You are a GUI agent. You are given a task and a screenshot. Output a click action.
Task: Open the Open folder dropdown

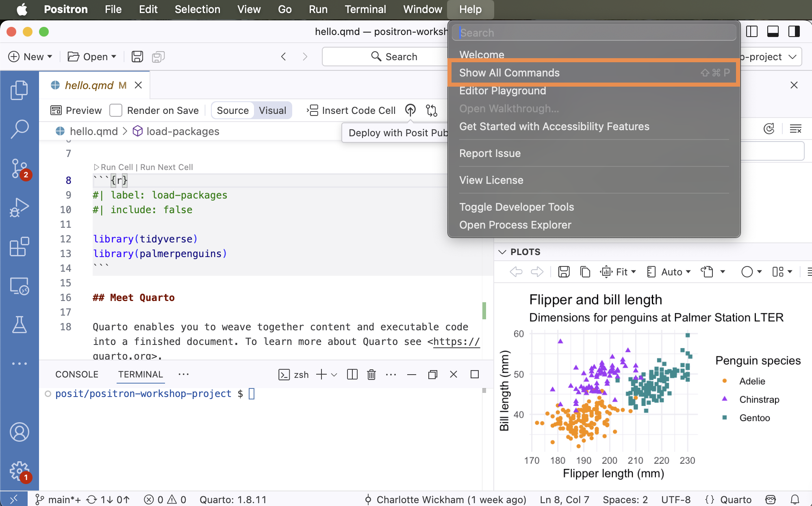(x=92, y=57)
